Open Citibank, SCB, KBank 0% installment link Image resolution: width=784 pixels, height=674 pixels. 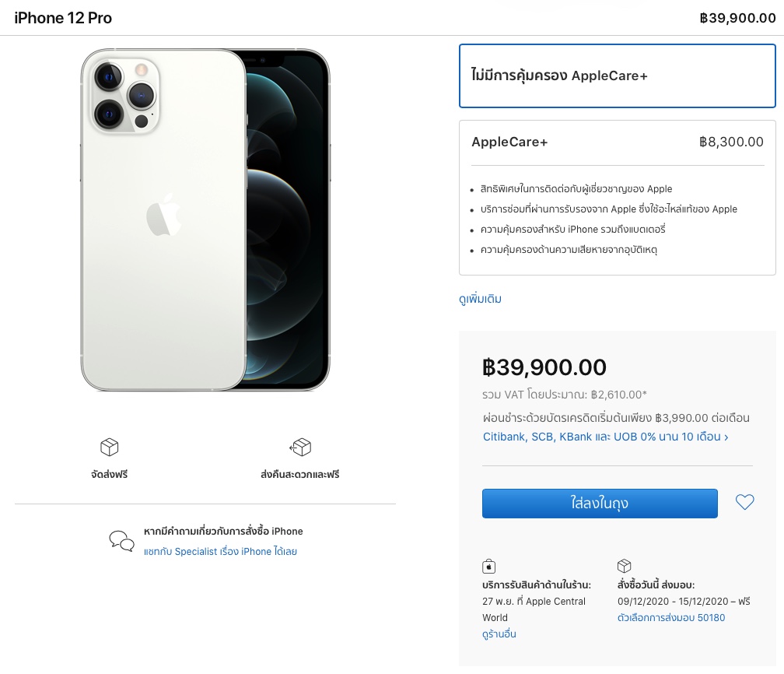pos(605,437)
